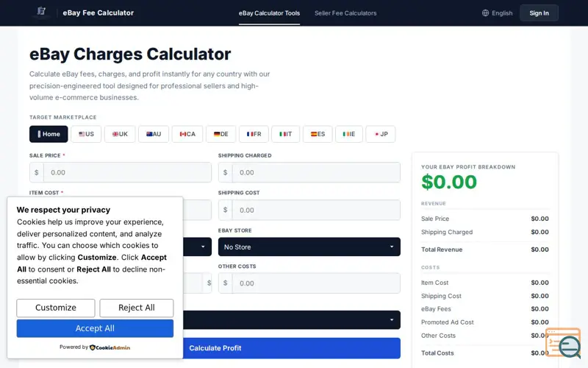Image resolution: width=588 pixels, height=368 pixels.
Task: Click the Calculate Profit button
Action: [291, 348]
